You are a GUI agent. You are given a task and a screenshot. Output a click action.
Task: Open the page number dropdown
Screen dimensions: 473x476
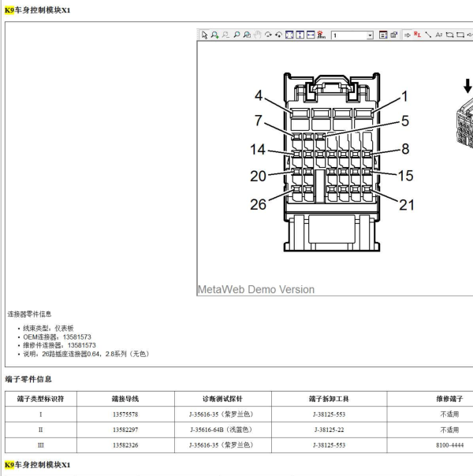(x=370, y=35)
